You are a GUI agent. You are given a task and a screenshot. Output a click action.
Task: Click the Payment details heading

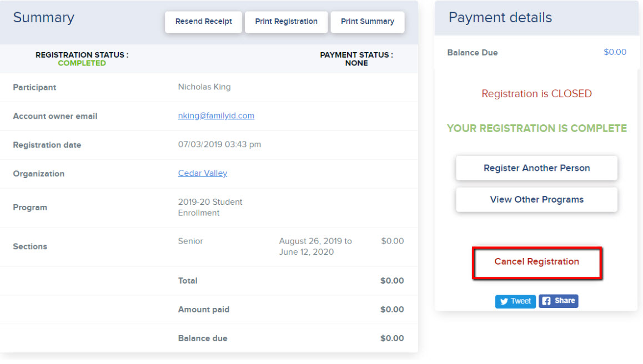[500, 18]
